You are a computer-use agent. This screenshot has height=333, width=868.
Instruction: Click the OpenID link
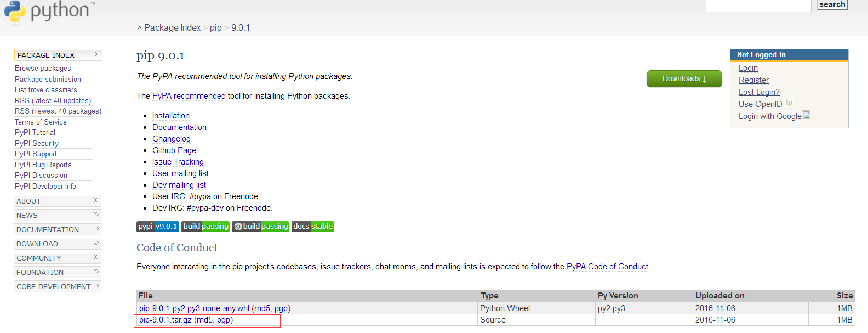(769, 104)
